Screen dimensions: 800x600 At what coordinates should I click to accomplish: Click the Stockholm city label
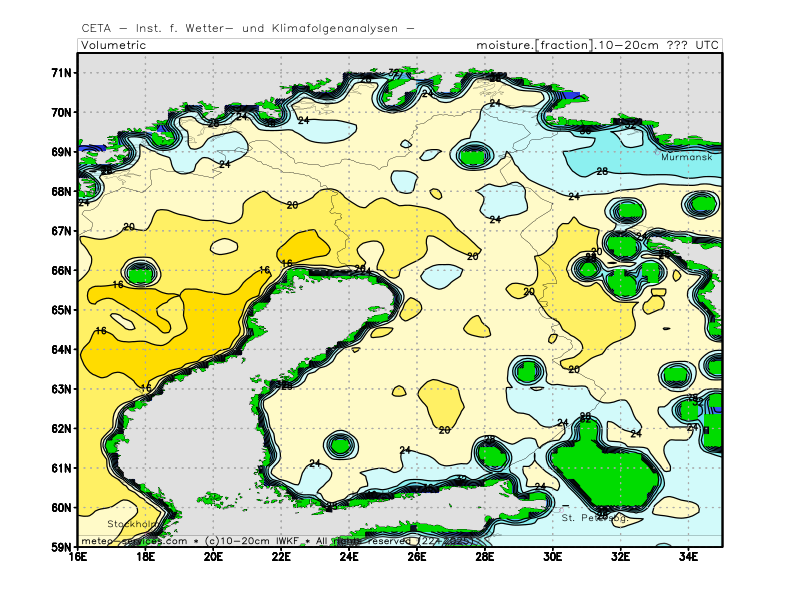[x=133, y=524]
